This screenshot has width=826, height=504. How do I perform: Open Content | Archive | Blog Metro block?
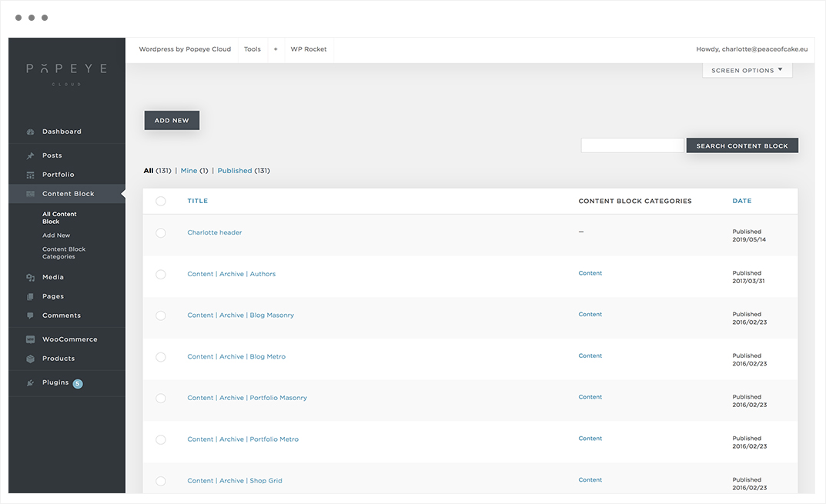click(x=236, y=357)
